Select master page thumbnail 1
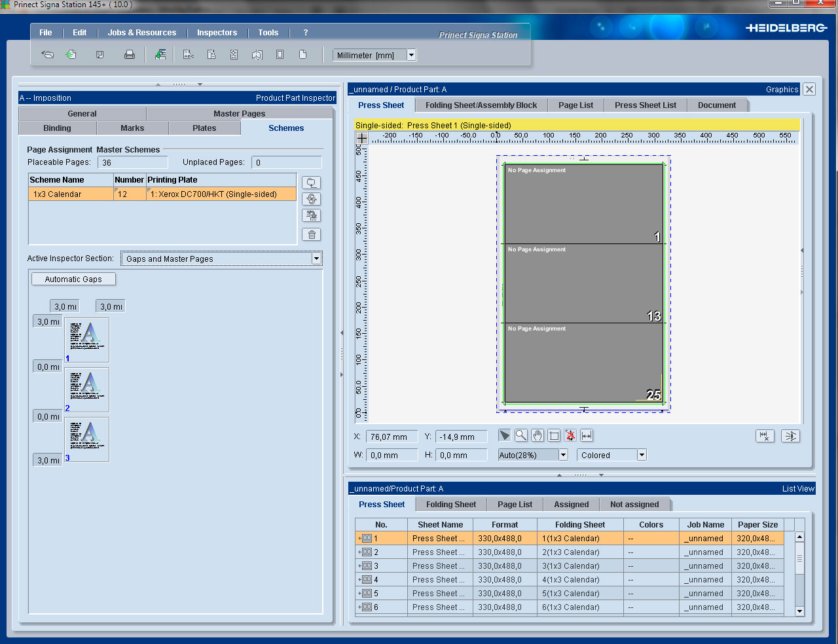The height and width of the screenshot is (644, 838). (86, 340)
